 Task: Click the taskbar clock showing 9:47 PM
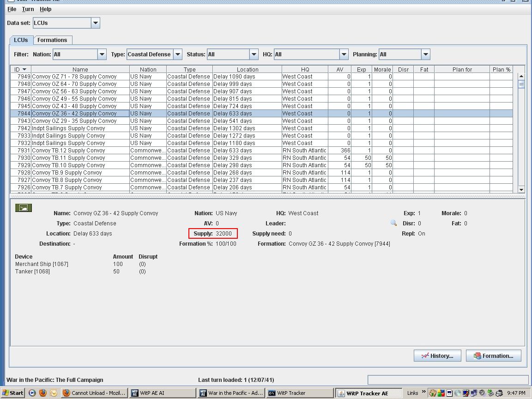[516, 393]
